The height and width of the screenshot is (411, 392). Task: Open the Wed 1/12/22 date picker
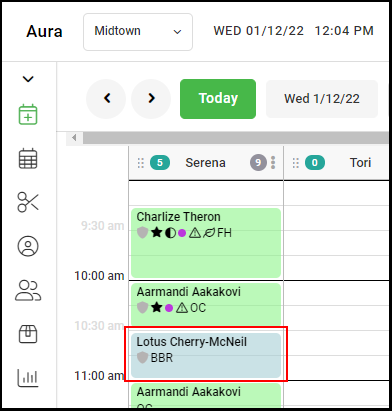322,99
